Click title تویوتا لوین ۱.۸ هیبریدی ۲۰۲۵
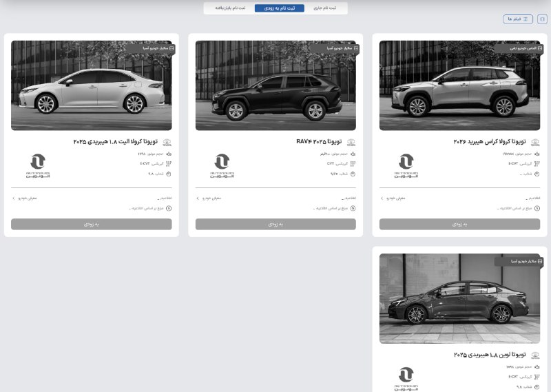This screenshot has width=551, height=392. (490, 355)
